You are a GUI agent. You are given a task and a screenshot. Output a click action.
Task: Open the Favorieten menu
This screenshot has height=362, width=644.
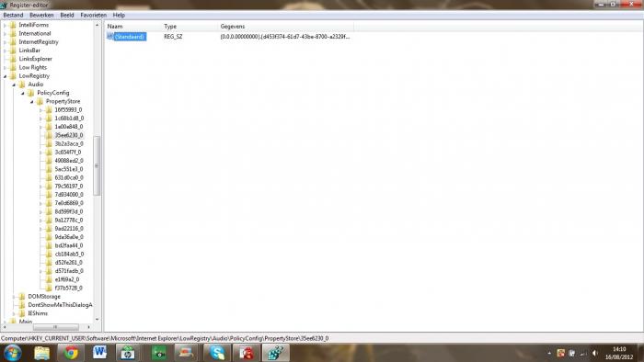(x=93, y=16)
